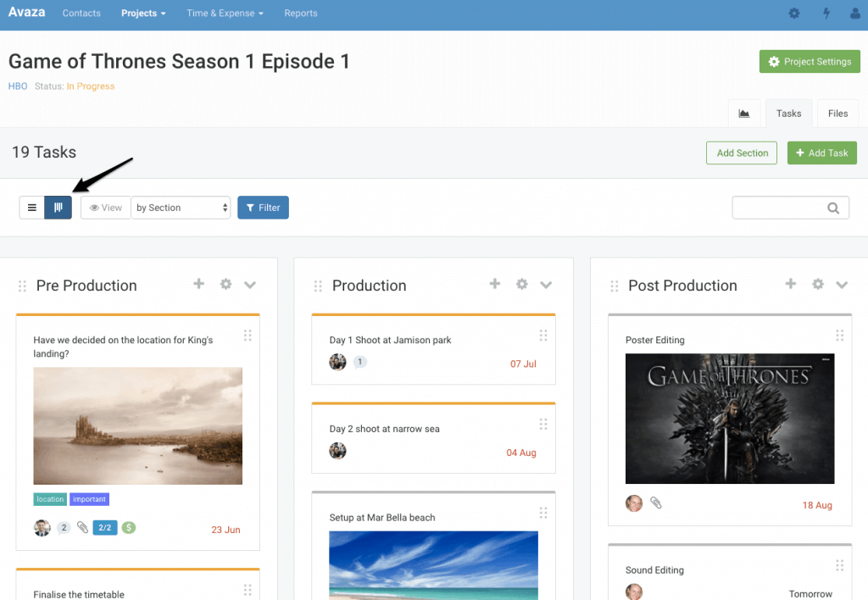The height and width of the screenshot is (600, 868).
Task: Collapse the Pre Production section
Action: coord(250,285)
